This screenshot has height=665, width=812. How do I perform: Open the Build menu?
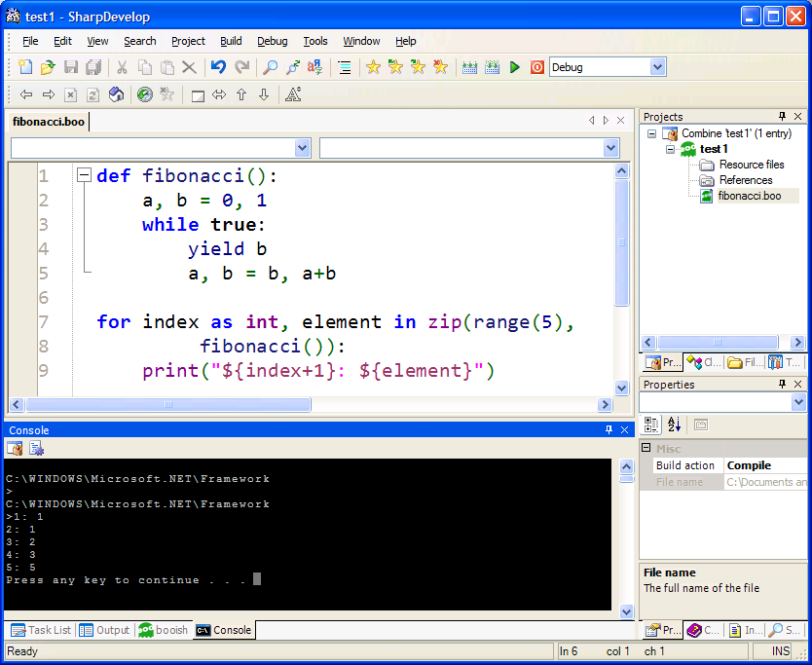[x=231, y=41]
